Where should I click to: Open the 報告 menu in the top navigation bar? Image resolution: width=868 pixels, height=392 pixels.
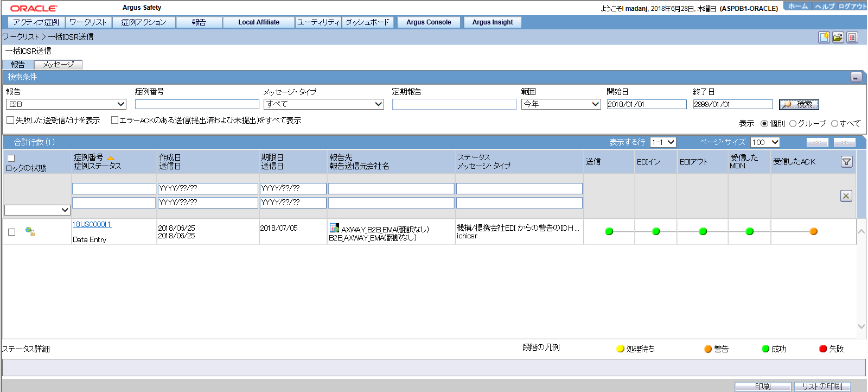tap(199, 22)
